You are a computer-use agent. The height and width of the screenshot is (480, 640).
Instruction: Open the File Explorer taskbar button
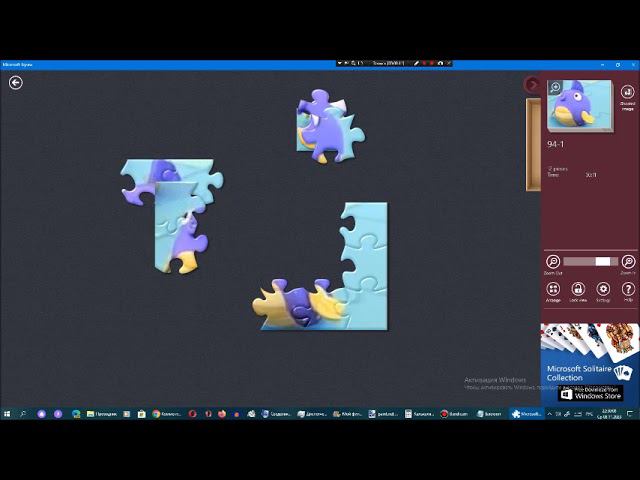click(x=102, y=414)
